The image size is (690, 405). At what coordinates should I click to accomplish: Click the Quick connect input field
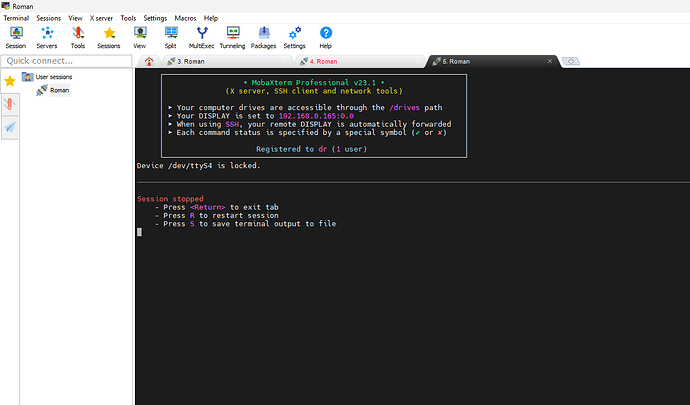(66, 61)
